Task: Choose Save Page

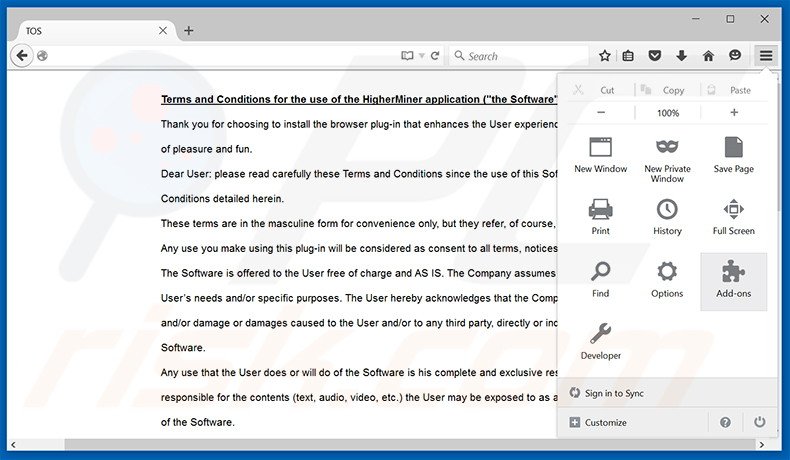Action: click(x=734, y=156)
